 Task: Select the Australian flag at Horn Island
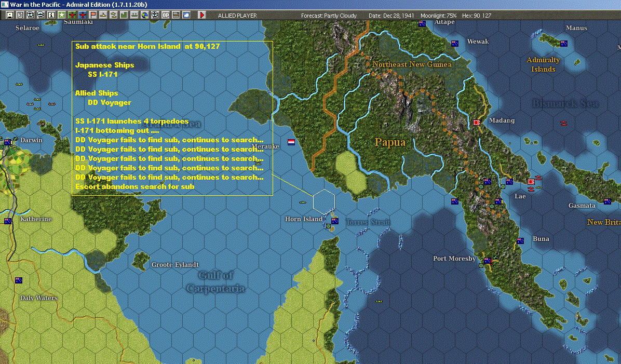click(335, 221)
